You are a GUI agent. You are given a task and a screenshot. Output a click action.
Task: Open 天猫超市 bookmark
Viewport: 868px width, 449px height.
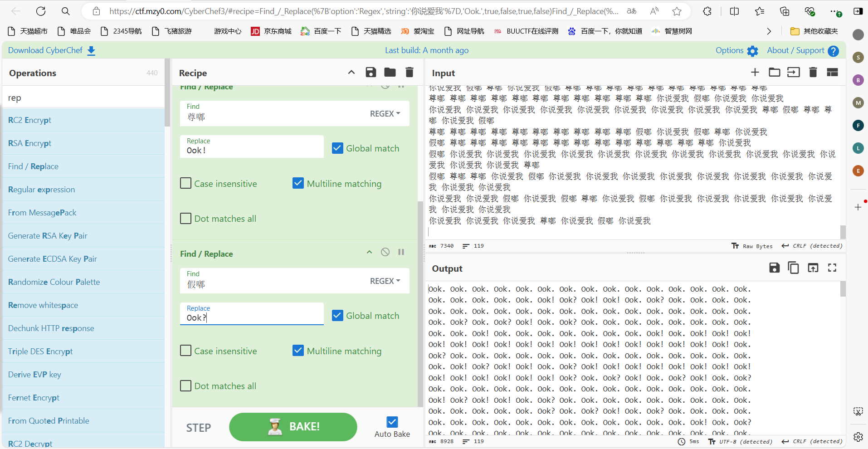pos(28,31)
